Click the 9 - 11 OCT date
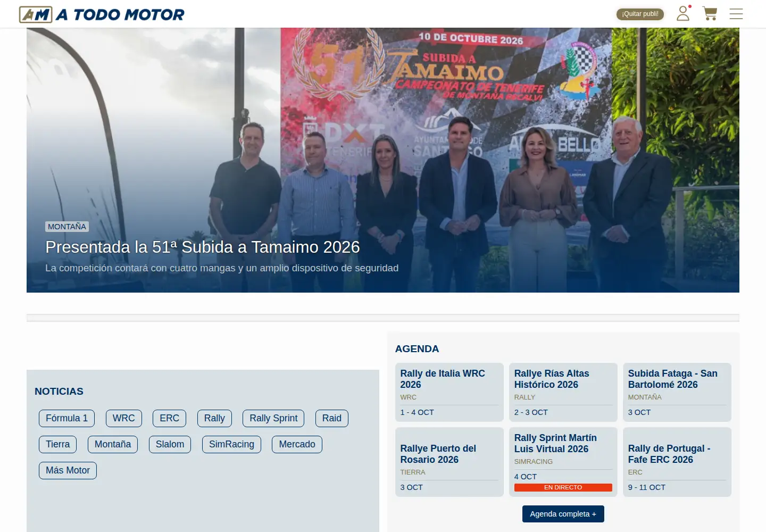Viewport: 766px width, 532px height. click(x=647, y=487)
